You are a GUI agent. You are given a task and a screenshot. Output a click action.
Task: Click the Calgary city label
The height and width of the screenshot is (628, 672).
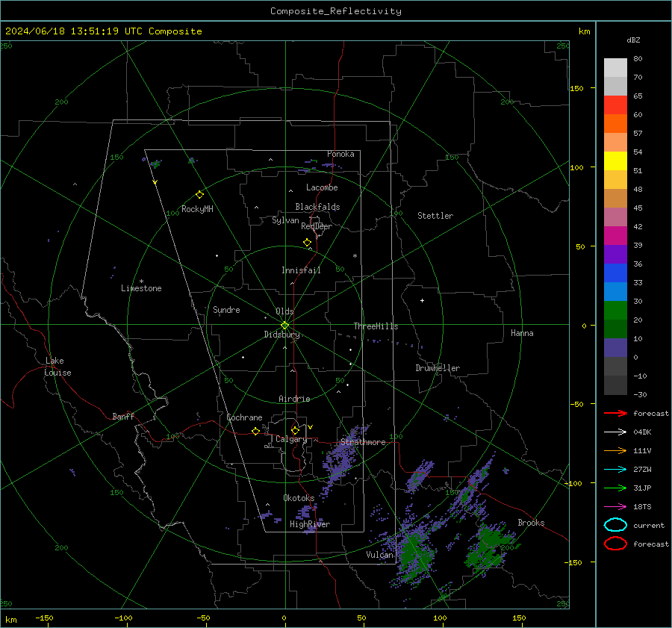[291, 439]
